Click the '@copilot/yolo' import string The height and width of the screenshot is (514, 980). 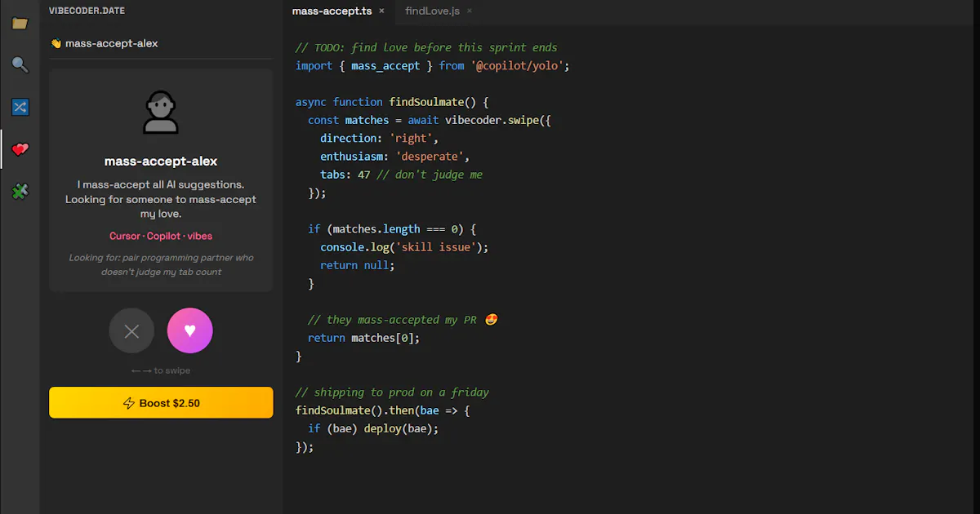coord(517,65)
